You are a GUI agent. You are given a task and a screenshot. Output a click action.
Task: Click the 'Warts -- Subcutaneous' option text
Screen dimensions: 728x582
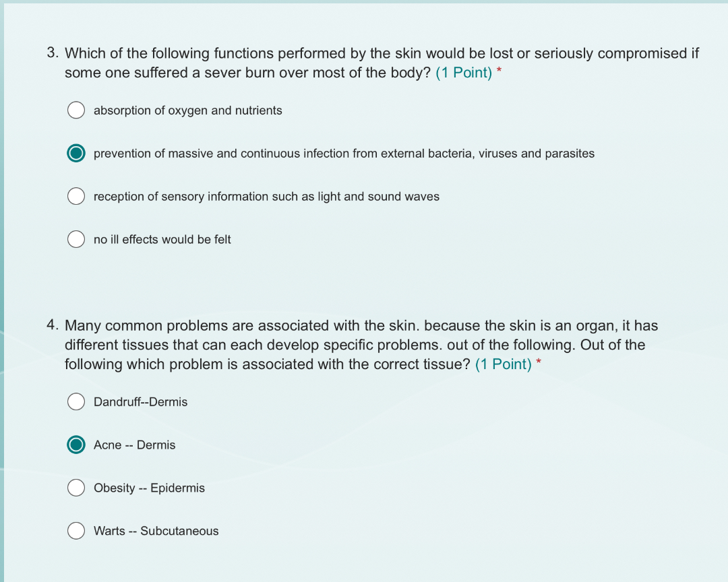156,531
